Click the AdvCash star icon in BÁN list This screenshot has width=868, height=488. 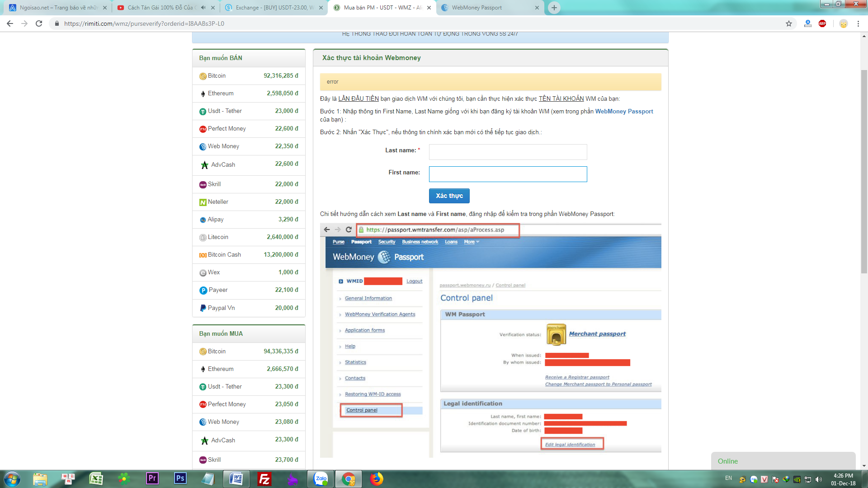tap(204, 165)
